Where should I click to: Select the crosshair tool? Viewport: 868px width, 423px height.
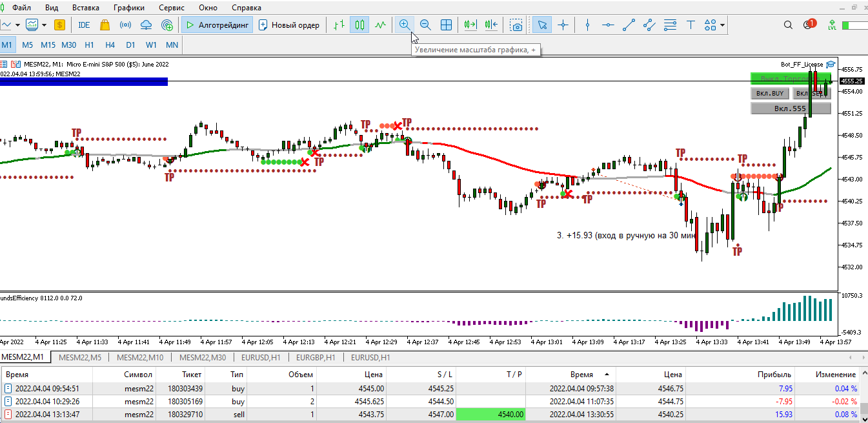pyautogui.click(x=563, y=25)
